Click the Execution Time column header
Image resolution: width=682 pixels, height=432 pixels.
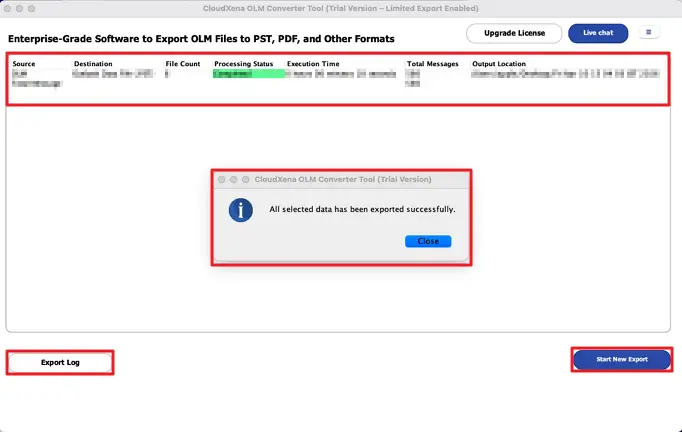point(313,64)
